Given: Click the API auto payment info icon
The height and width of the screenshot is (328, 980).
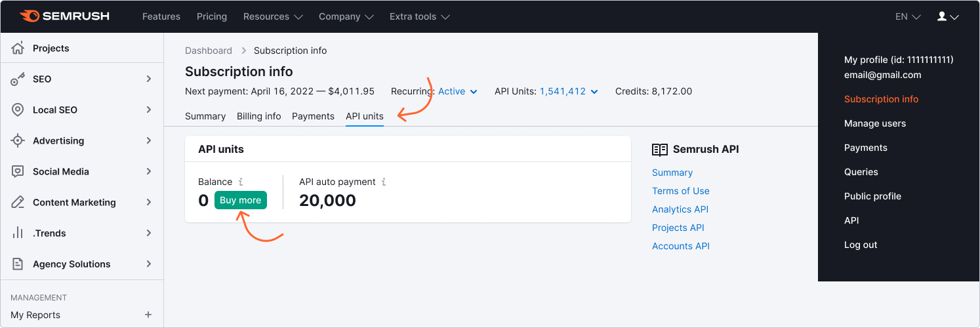Looking at the screenshot, I should 384,182.
